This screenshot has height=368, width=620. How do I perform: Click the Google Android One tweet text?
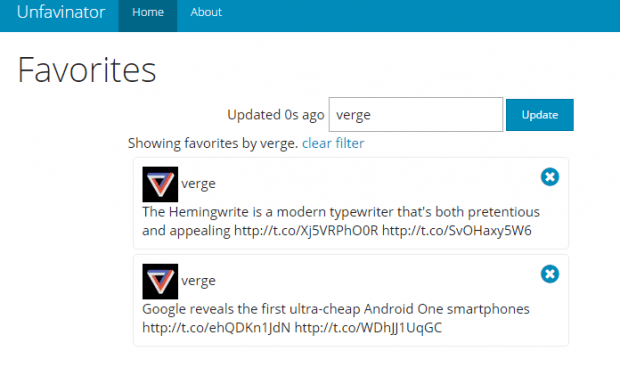(x=336, y=318)
